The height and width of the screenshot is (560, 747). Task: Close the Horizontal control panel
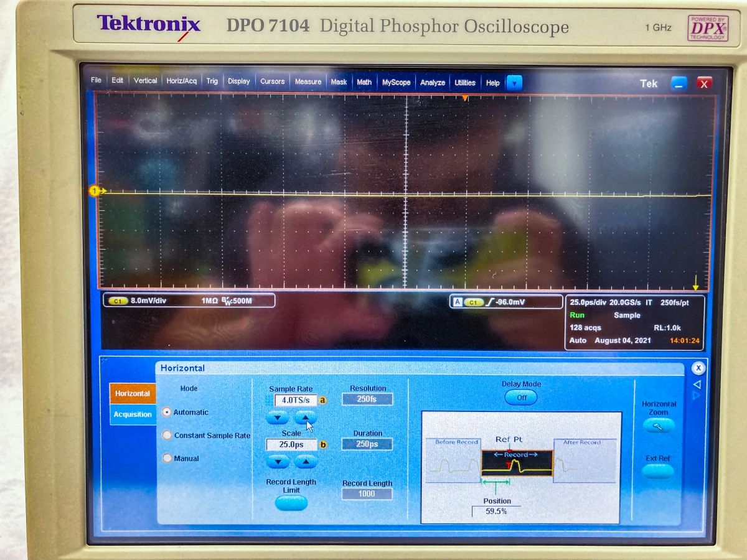pos(698,368)
